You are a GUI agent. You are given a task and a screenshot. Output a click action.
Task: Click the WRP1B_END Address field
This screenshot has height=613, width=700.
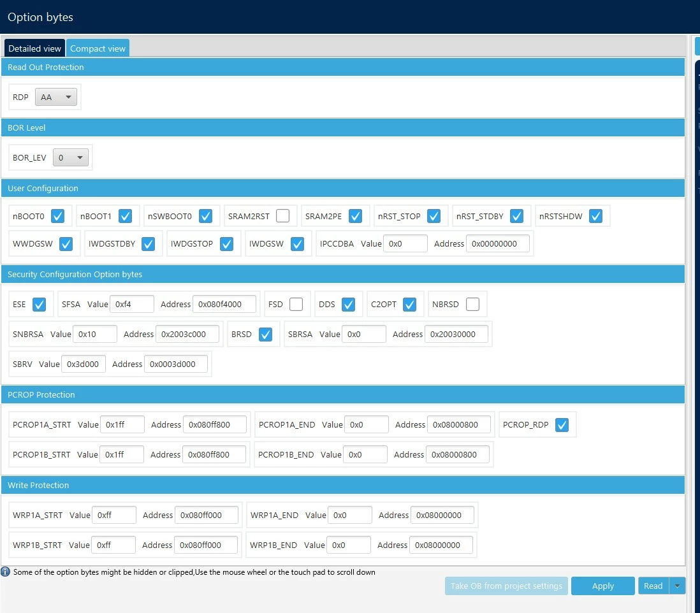click(441, 545)
